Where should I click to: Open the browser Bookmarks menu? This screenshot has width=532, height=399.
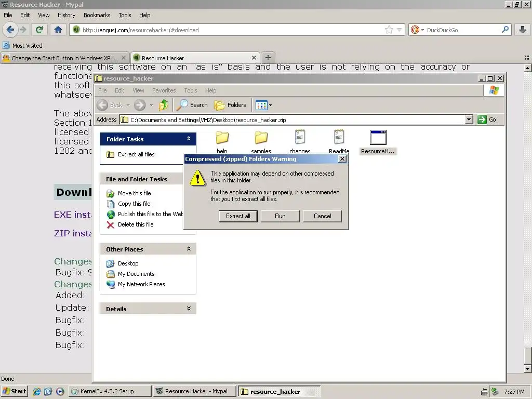97,15
